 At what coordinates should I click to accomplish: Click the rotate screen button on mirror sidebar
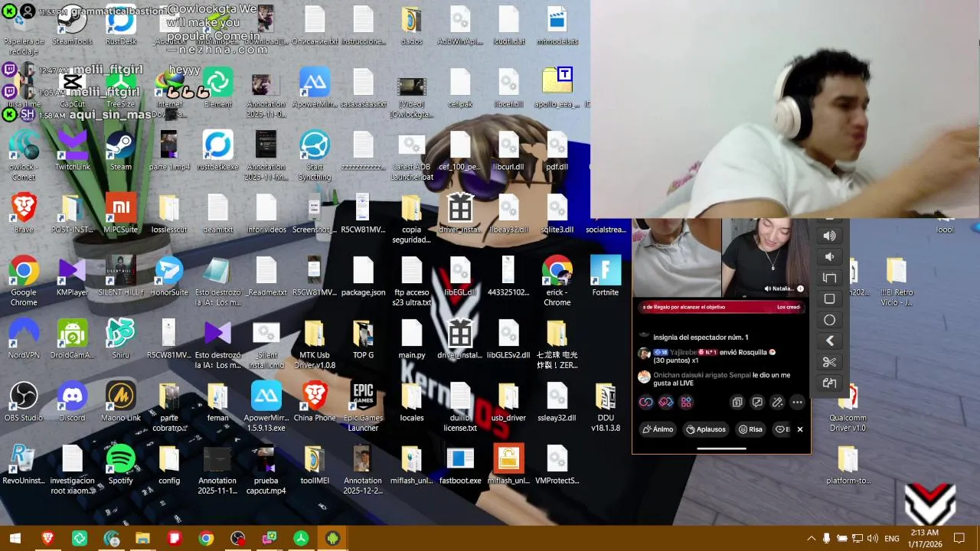829,278
